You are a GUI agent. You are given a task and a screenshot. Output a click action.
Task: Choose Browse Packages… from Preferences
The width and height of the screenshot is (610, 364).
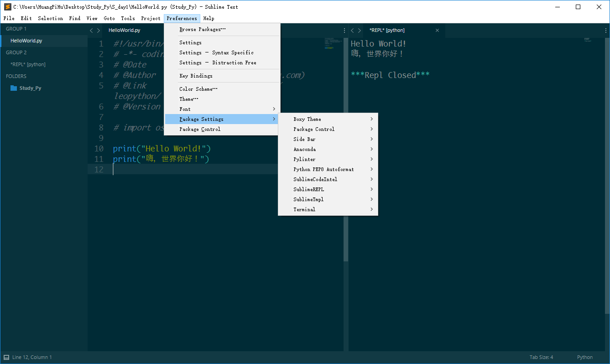tap(222, 29)
